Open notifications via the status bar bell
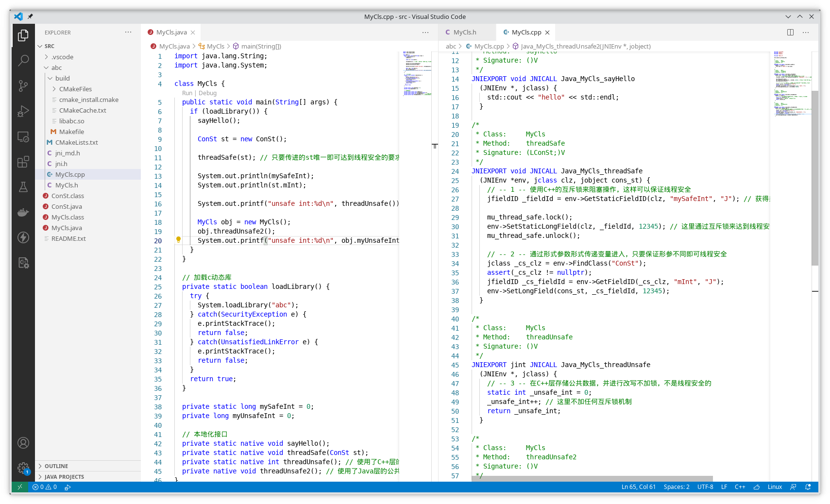830x504 pixels. 808,487
